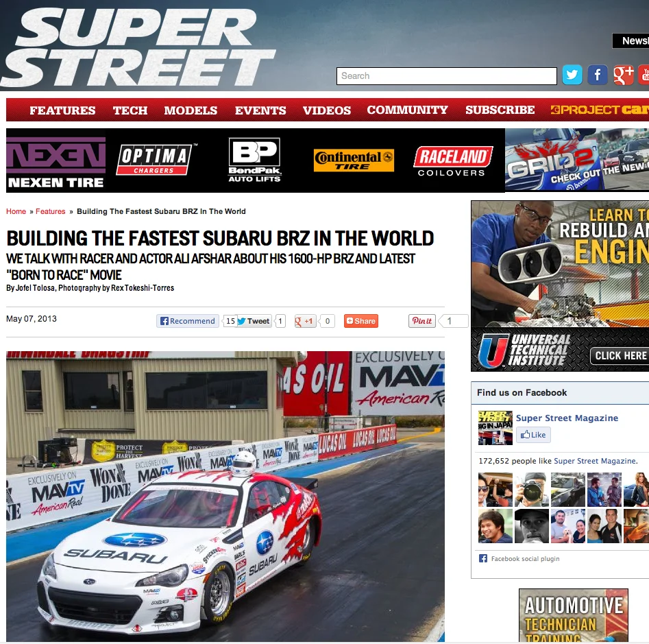Open the Features menu
The image size is (649, 644).
tap(62, 110)
